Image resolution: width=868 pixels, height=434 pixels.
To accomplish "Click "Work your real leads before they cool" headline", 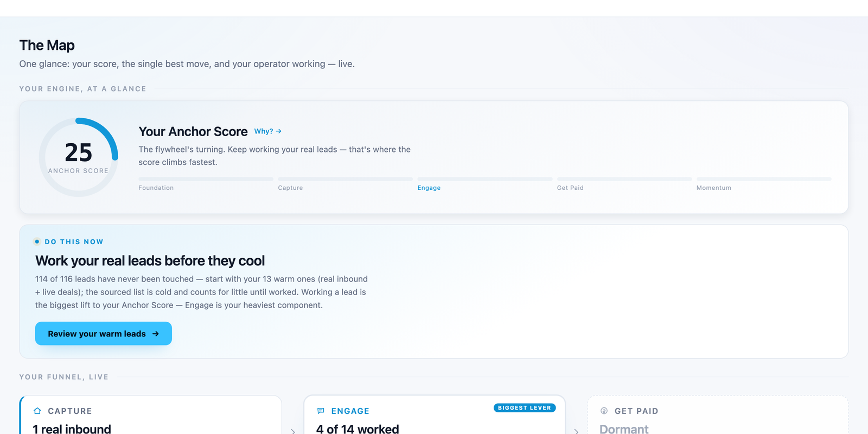I will [x=150, y=261].
